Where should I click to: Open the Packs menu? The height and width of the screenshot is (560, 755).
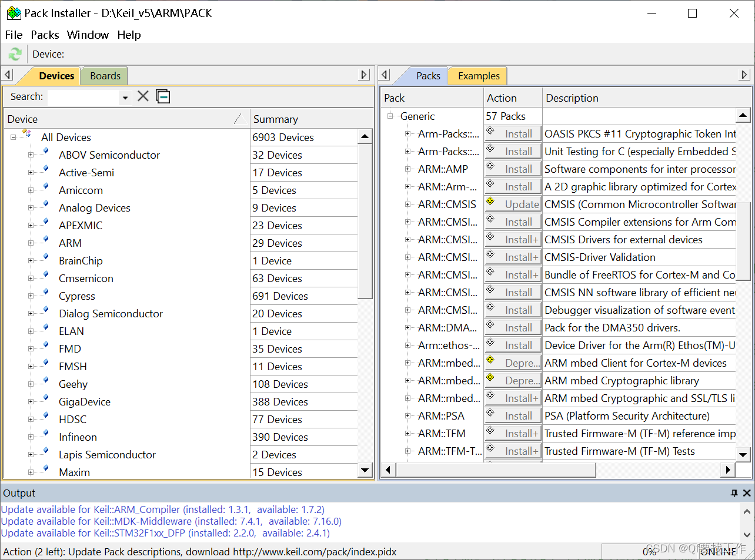click(x=45, y=35)
